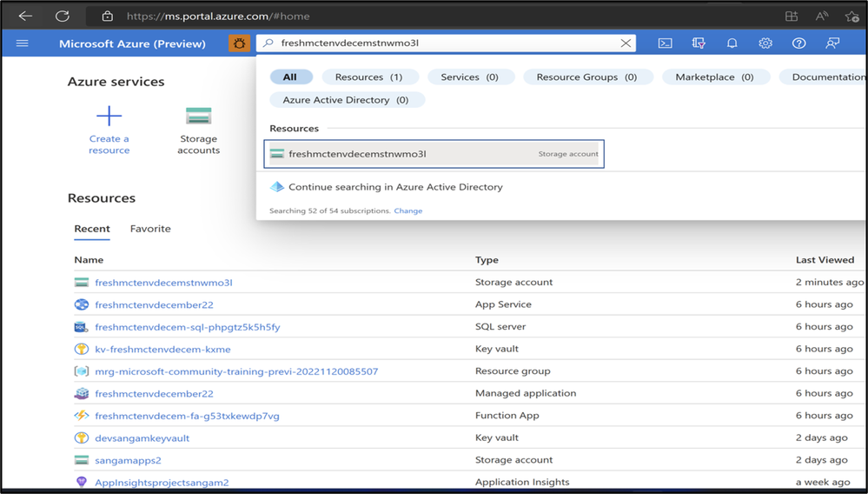868x494 pixels.
Task: Click the SQL server icon in recent list
Action: pos(82,327)
